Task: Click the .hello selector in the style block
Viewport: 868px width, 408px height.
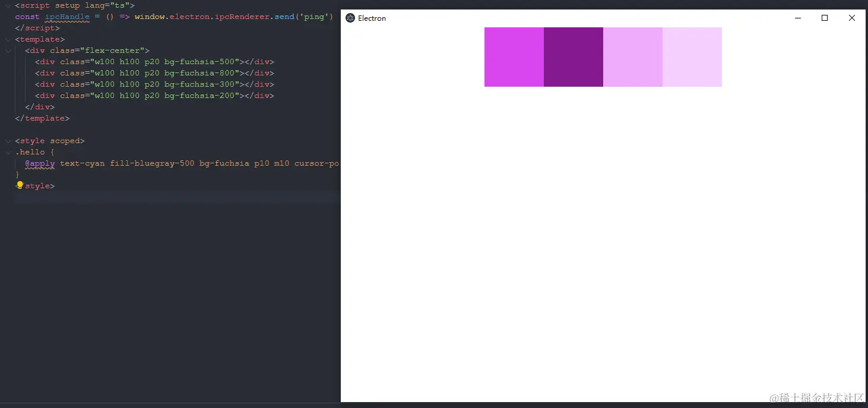Action: pos(30,152)
